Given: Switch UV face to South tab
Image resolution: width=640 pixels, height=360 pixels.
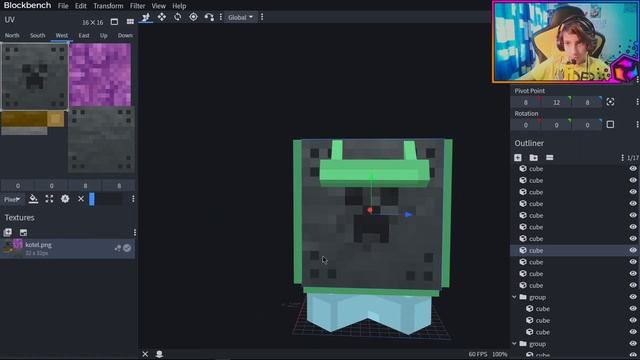Looking at the screenshot, I should click(x=37, y=36).
